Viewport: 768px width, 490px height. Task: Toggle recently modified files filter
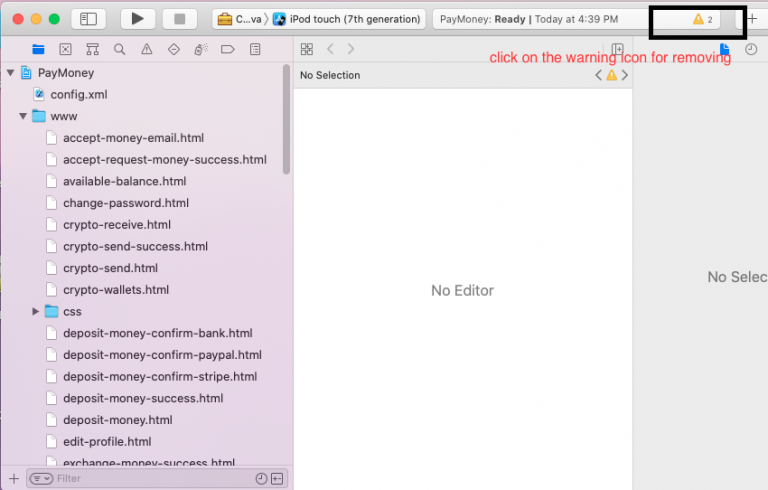coord(261,479)
